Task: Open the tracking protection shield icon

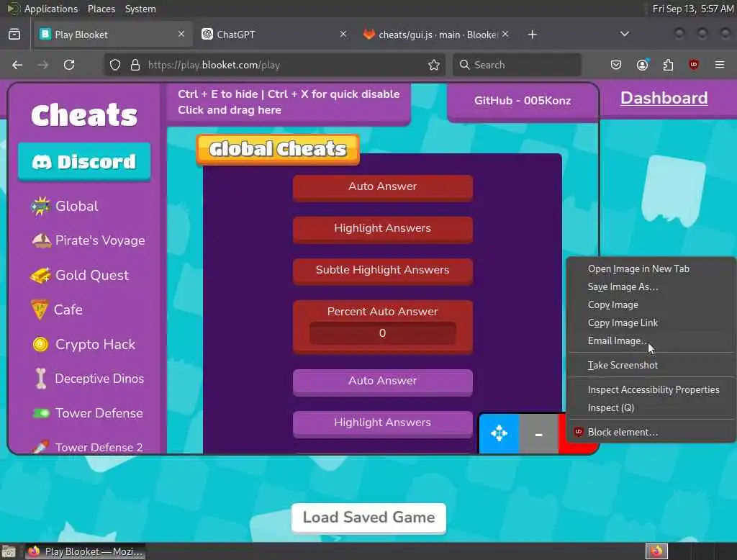Action: click(115, 65)
